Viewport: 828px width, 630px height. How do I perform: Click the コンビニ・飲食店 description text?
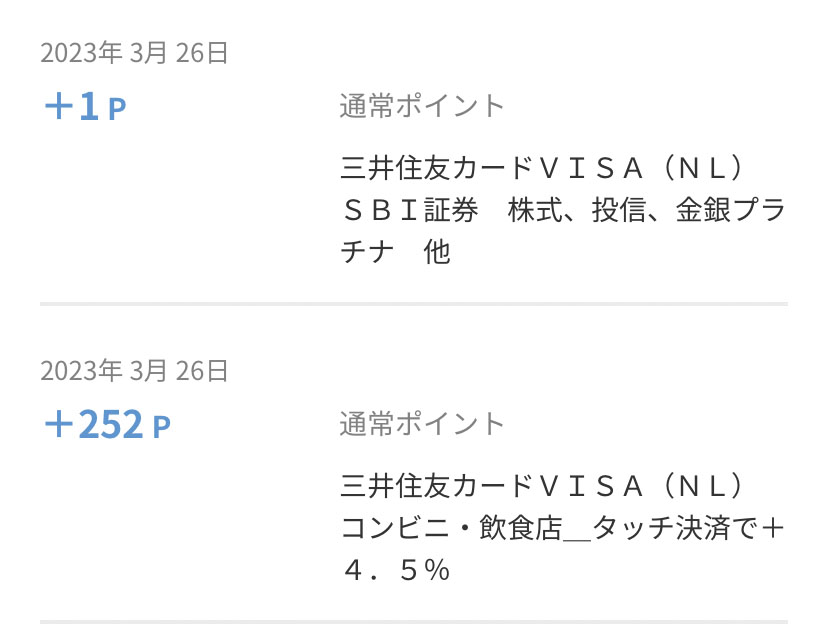[450, 528]
